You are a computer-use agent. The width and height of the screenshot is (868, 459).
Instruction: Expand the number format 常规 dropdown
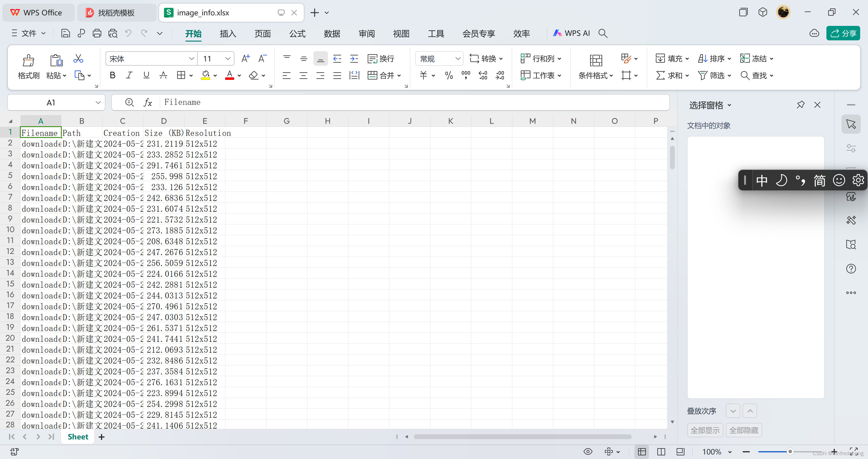tap(458, 59)
